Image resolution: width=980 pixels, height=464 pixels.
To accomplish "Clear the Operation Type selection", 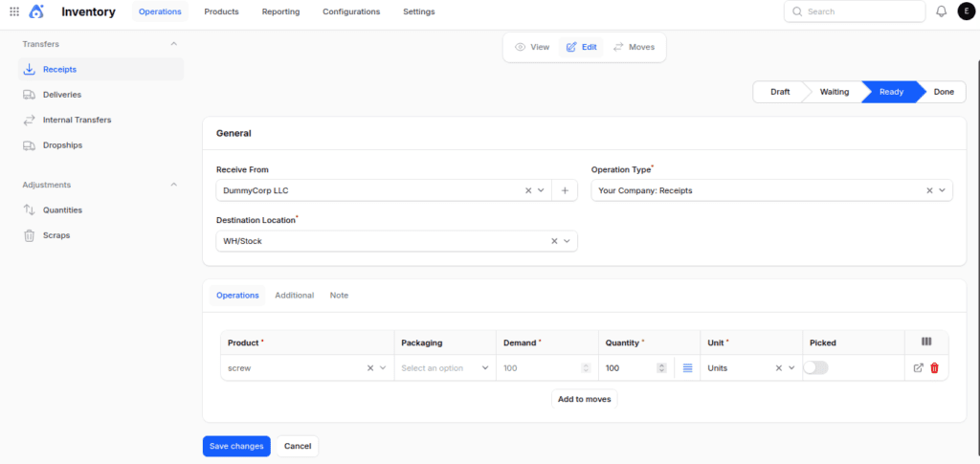I will tap(929, 190).
